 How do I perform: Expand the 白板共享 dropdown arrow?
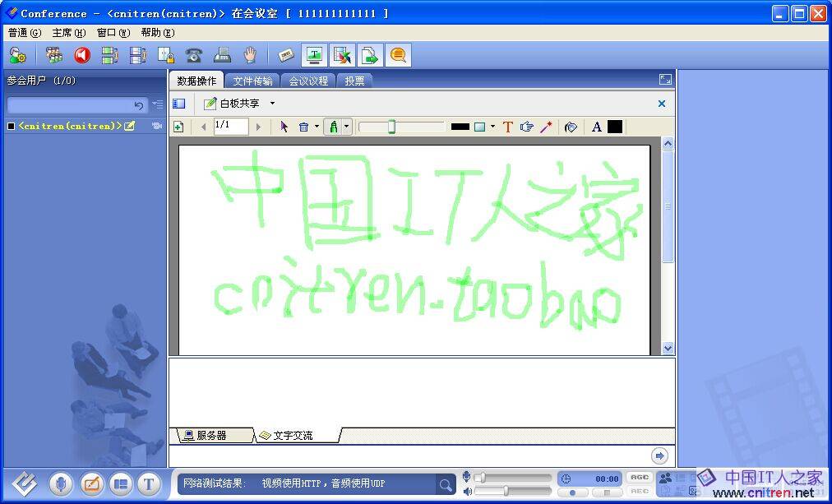click(x=272, y=104)
